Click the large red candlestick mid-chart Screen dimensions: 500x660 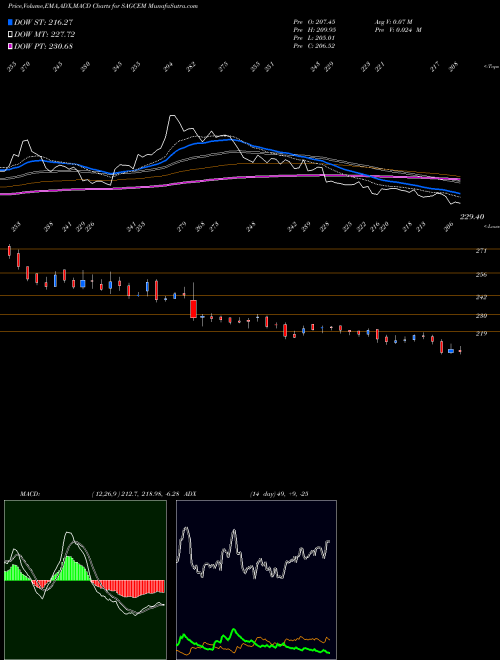pyautogui.click(x=194, y=309)
